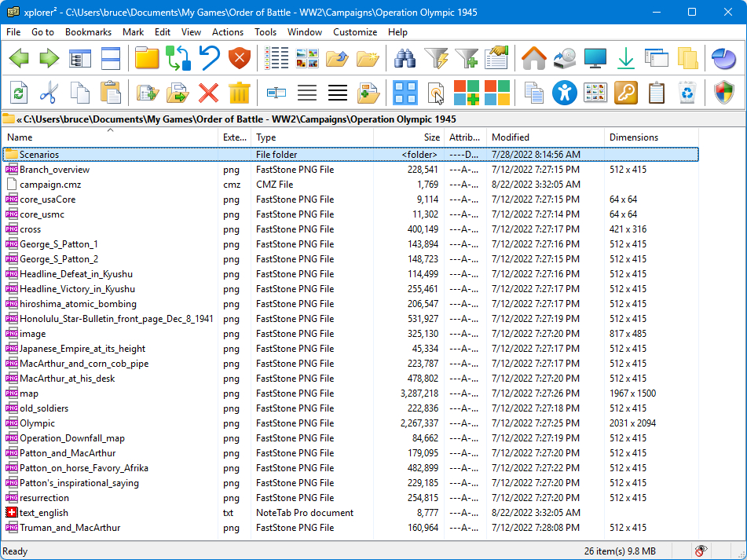Open the Tools menu

tap(265, 32)
